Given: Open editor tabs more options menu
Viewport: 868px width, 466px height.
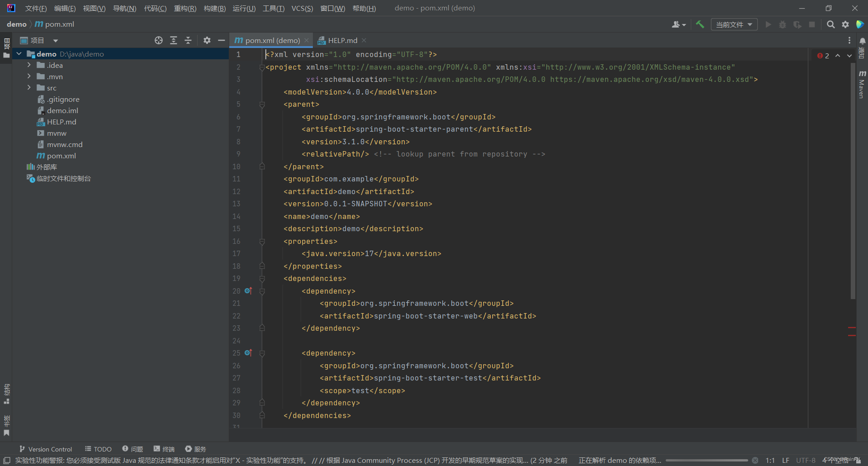Looking at the screenshot, I should click(849, 40).
